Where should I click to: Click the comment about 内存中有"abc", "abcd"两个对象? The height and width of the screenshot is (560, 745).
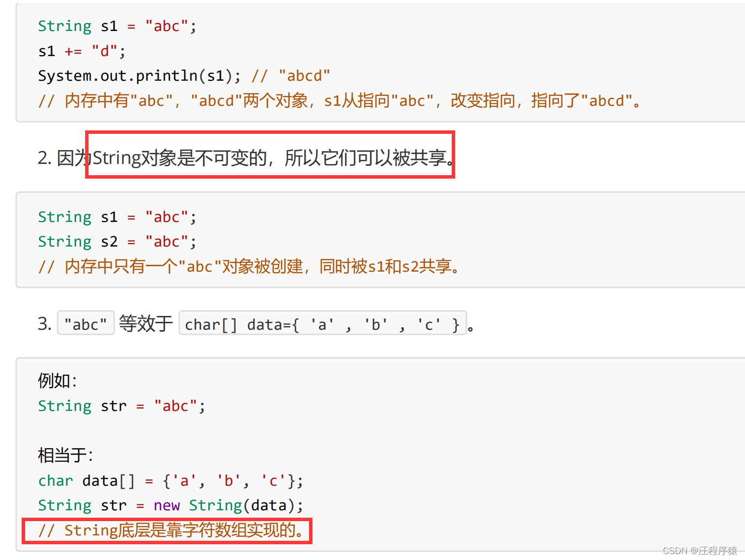340,101
